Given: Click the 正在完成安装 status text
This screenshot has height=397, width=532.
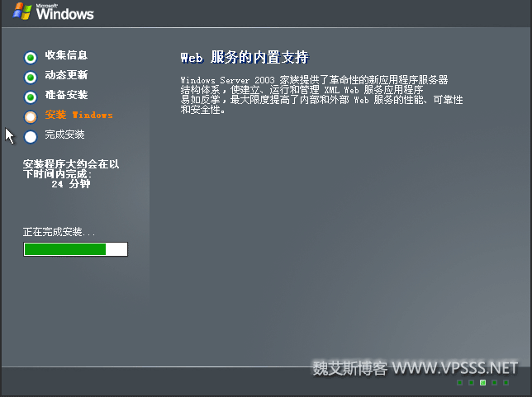Looking at the screenshot, I should pyautogui.click(x=59, y=232).
